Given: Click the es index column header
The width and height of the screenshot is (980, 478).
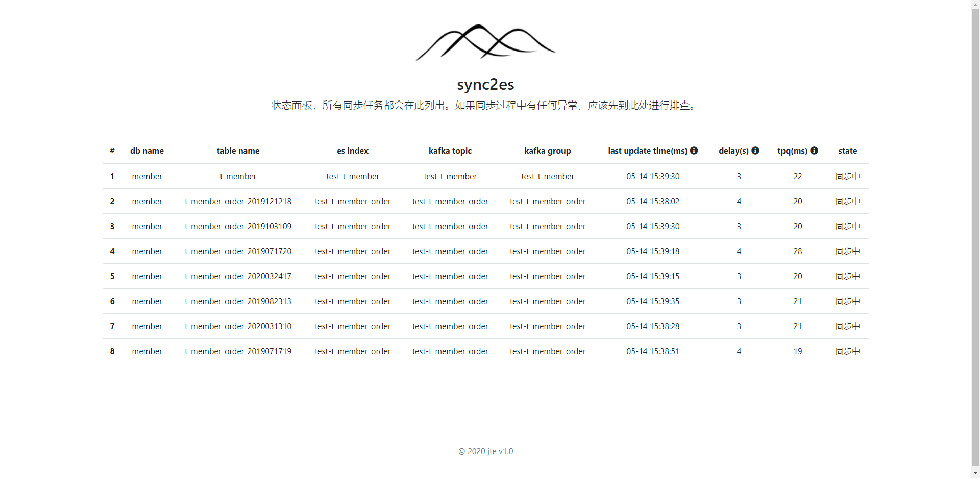Looking at the screenshot, I should (x=352, y=151).
